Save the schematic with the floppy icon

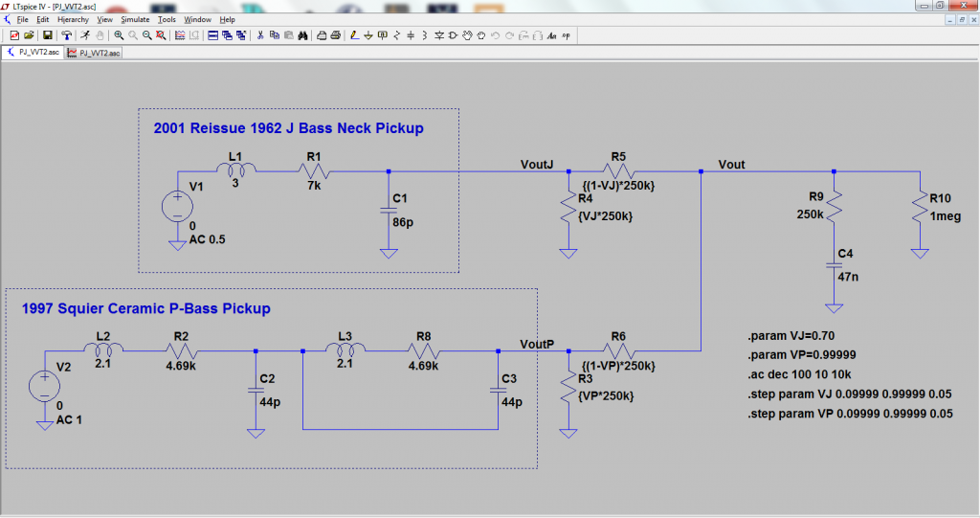(47, 35)
